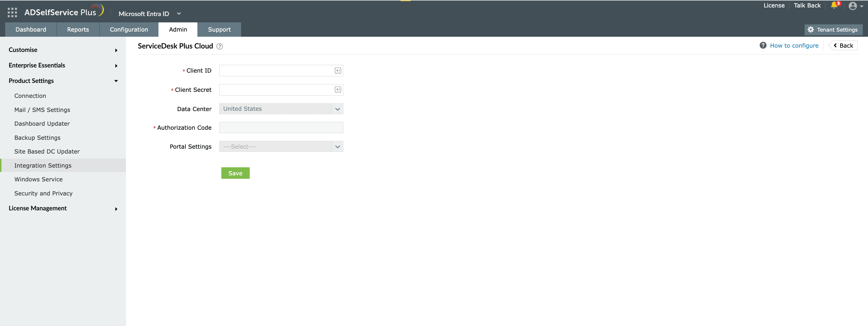The height and width of the screenshot is (326, 868).
Task: Switch to the Dashboard tab
Action: pos(31,30)
